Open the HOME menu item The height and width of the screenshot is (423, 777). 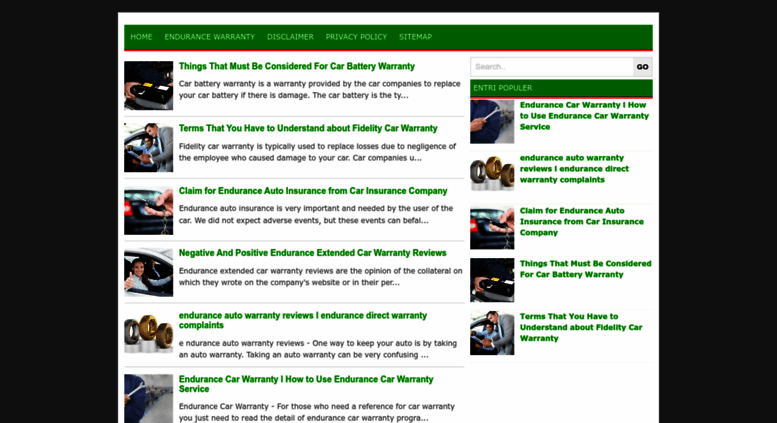pyautogui.click(x=141, y=37)
